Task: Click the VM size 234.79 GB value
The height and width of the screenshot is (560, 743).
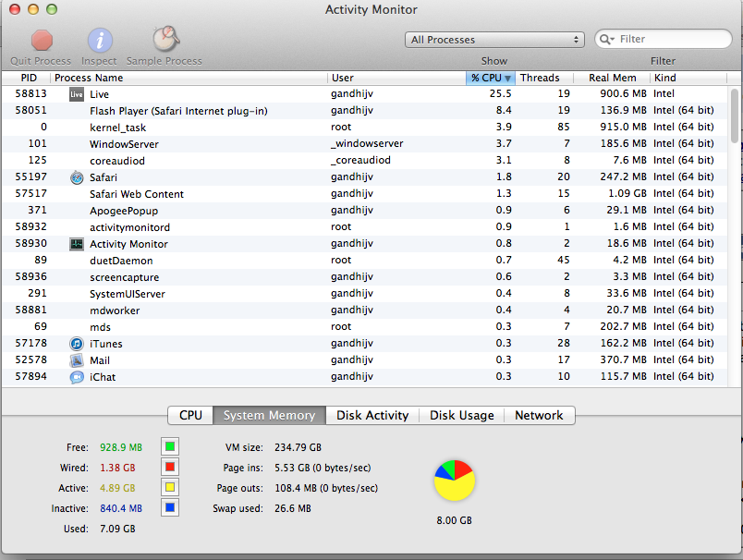Action: click(x=298, y=447)
